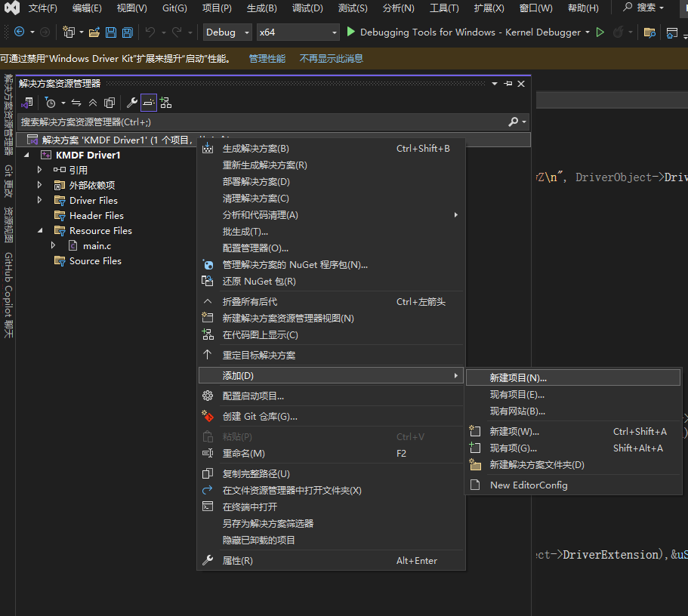Select 重命名(M) in context menu
This screenshot has width=688, height=616.
click(332, 453)
